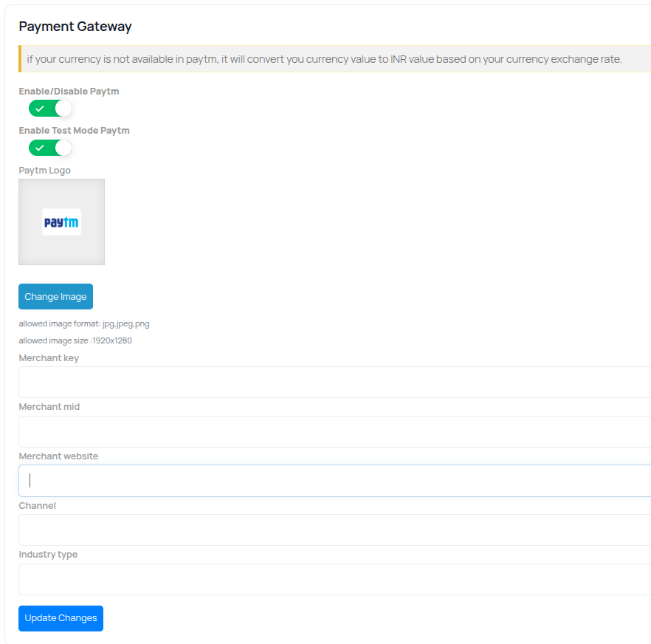The height and width of the screenshot is (644, 651).
Task: Click the Payment Gateway heading
Action: tap(75, 27)
